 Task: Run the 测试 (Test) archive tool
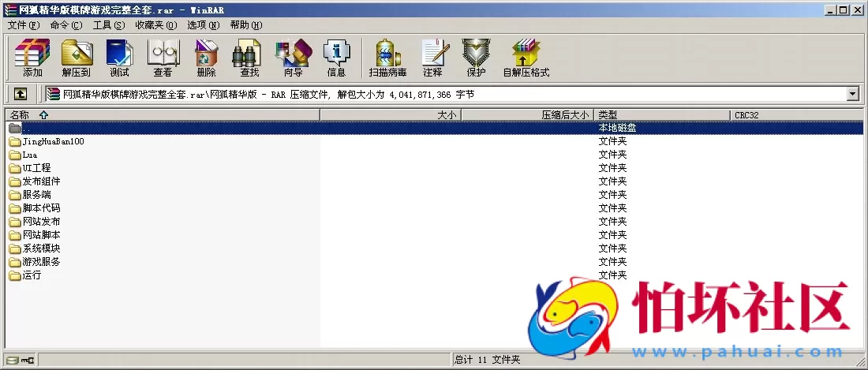click(120, 58)
